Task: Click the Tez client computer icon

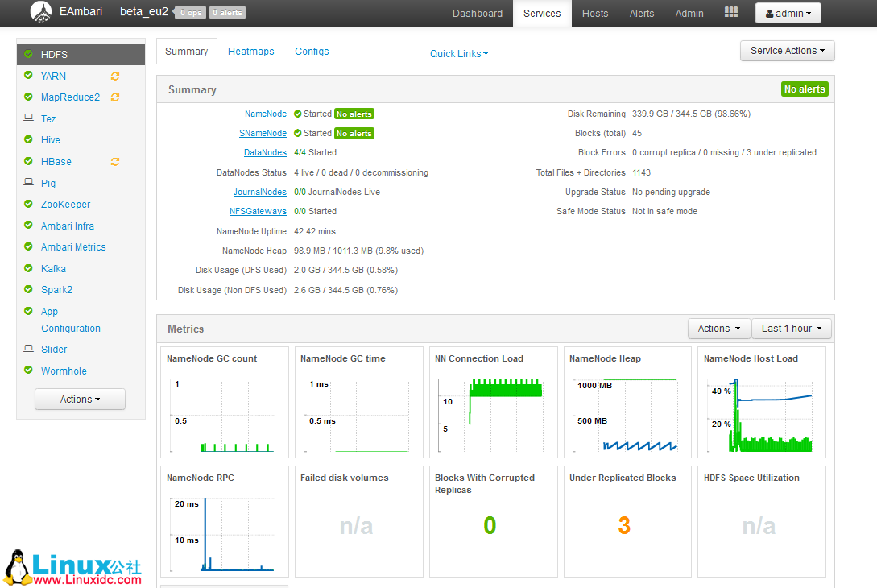Action: click(x=28, y=118)
